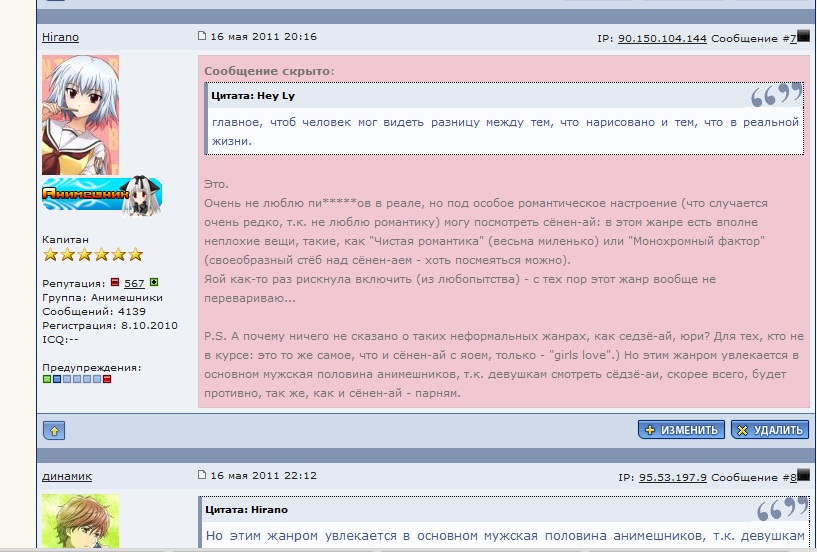The width and height of the screenshot is (817, 552).
Task: Click the post icon beside 16 мая 2011 20:16
Action: [202, 36]
